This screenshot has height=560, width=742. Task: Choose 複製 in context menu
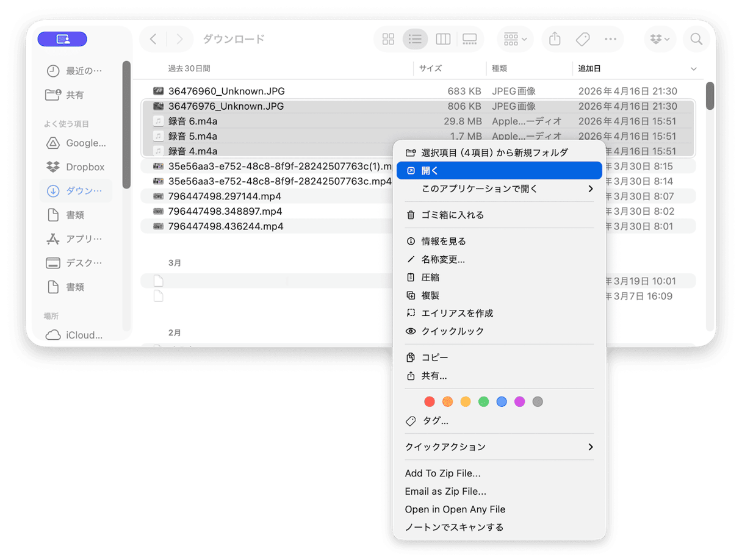499,295
